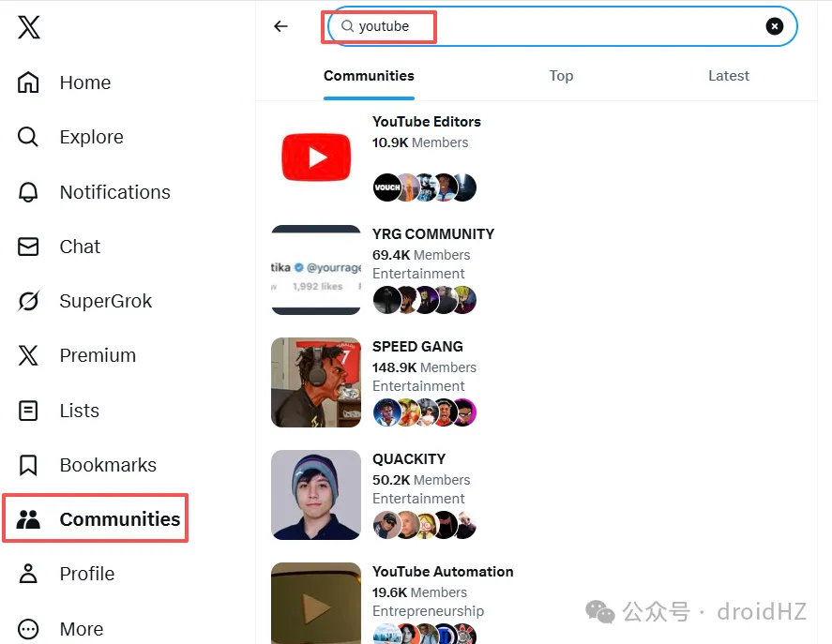Open the QUACKITY community link
Viewport: 832px width, 644px height.
[409, 459]
